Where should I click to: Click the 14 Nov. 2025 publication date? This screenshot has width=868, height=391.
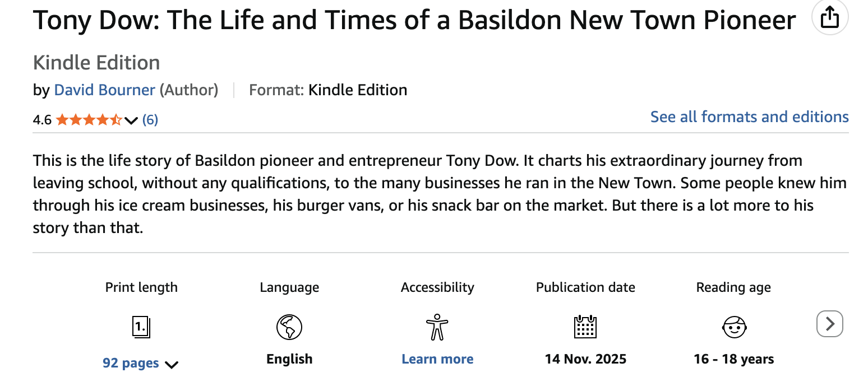[585, 360]
